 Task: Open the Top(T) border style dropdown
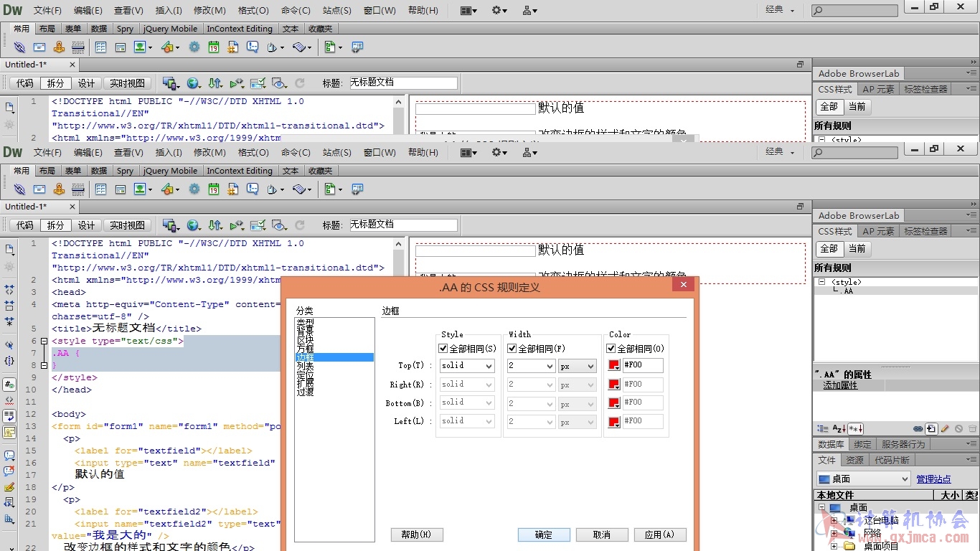point(467,366)
